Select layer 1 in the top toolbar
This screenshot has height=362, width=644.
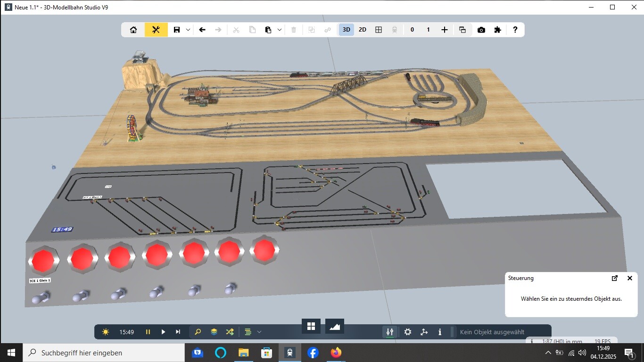coord(428,30)
